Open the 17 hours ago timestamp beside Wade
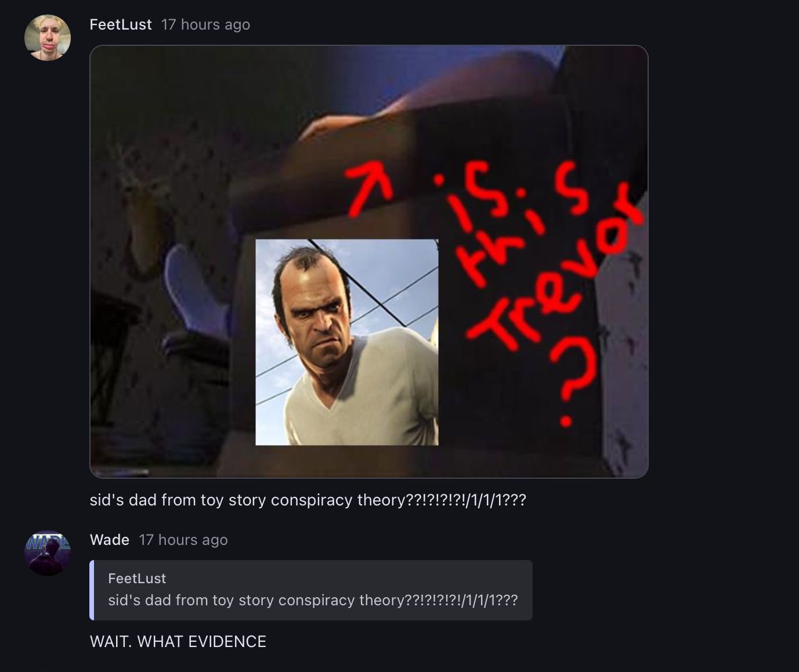This screenshot has height=672, width=799. click(183, 540)
